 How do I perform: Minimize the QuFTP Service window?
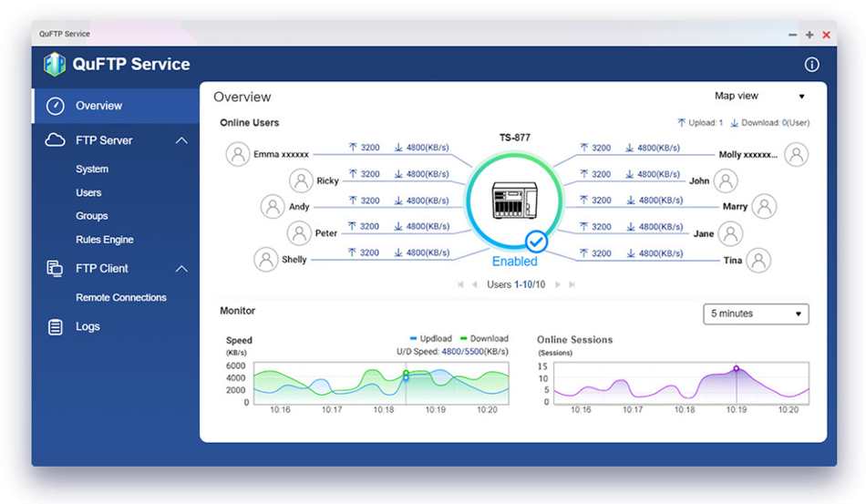coord(792,35)
